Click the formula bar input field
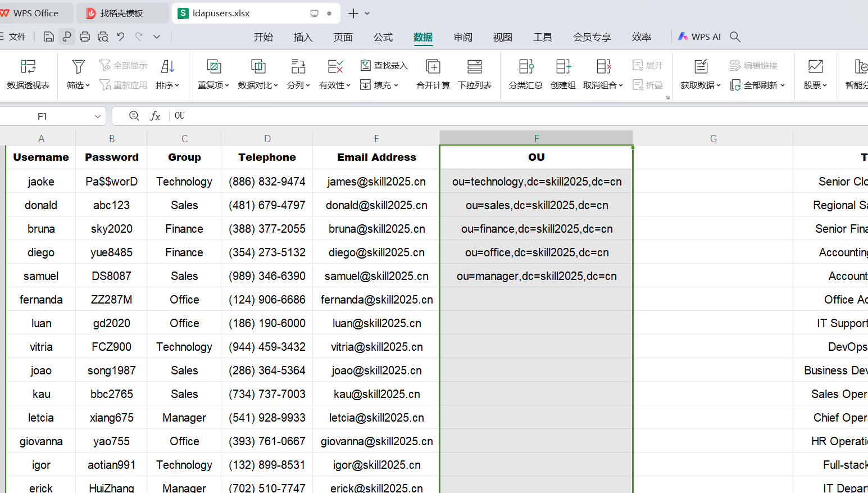 click(x=519, y=116)
